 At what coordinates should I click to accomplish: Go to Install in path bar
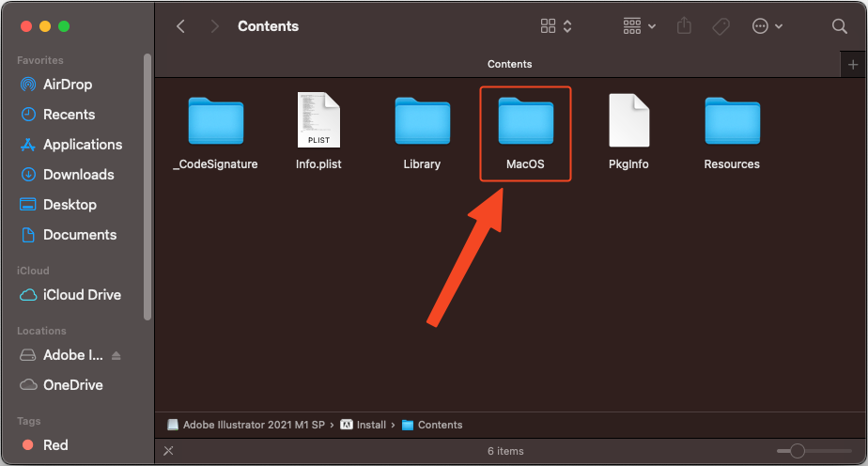coord(370,425)
